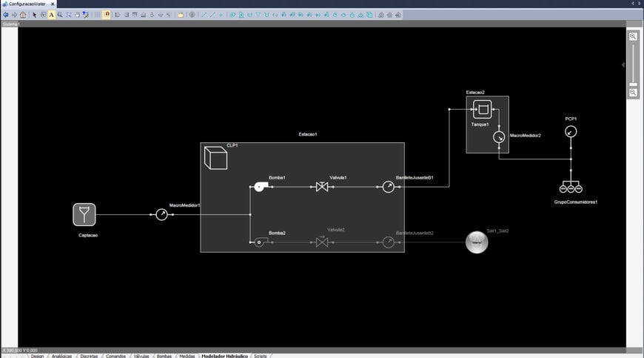This screenshot has height=358, width=644.
Task: Open the Scripts tab
Action: coord(260,356)
